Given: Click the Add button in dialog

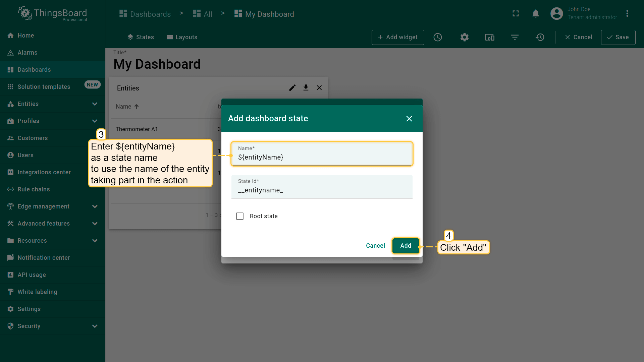Looking at the screenshot, I should (406, 246).
